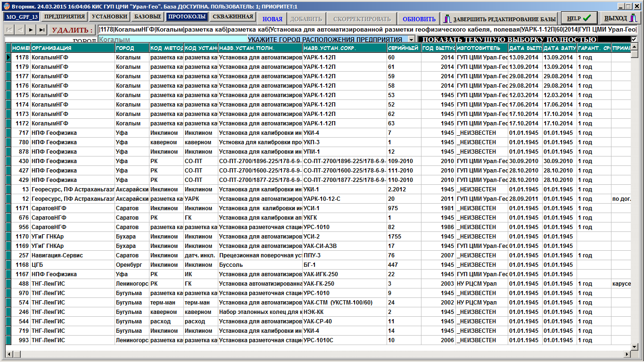Image resolution: width=644 pixels, height=362 pixels.
Task: Select the 'Аксарайски' city cell in row 13
Action: 132,189
